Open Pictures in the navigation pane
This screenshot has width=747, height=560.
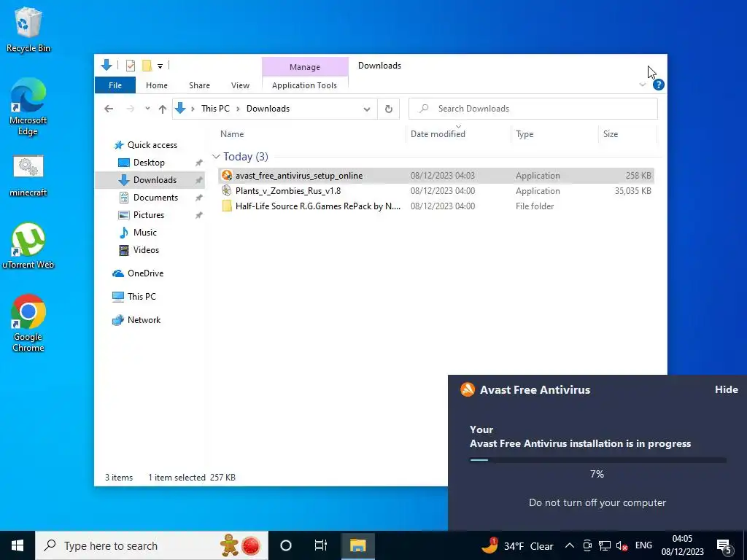pyautogui.click(x=149, y=215)
